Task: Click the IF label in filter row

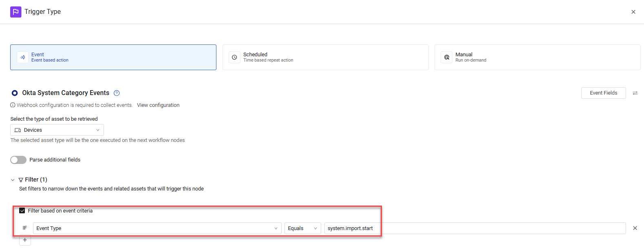Action: coord(25,228)
